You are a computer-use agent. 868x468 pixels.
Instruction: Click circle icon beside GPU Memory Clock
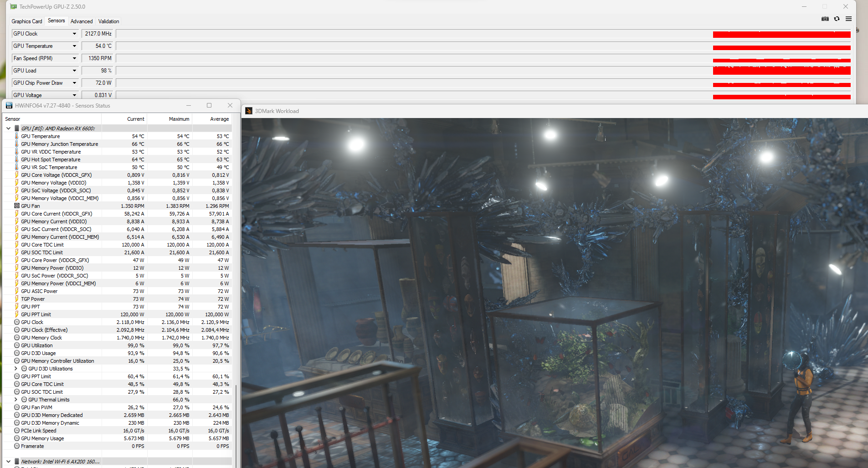pyautogui.click(x=17, y=338)
